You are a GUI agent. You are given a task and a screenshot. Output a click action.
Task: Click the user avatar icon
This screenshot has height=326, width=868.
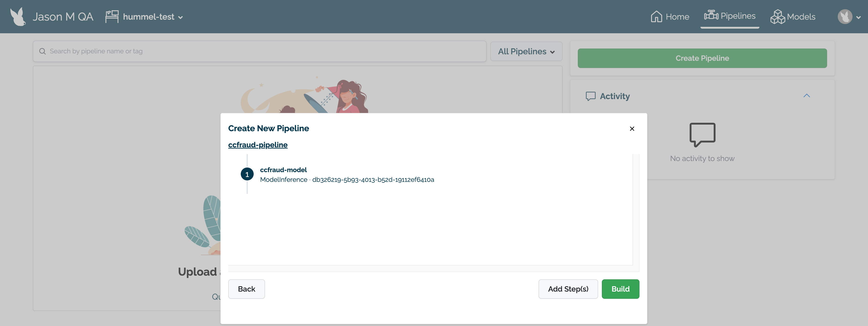845,16
